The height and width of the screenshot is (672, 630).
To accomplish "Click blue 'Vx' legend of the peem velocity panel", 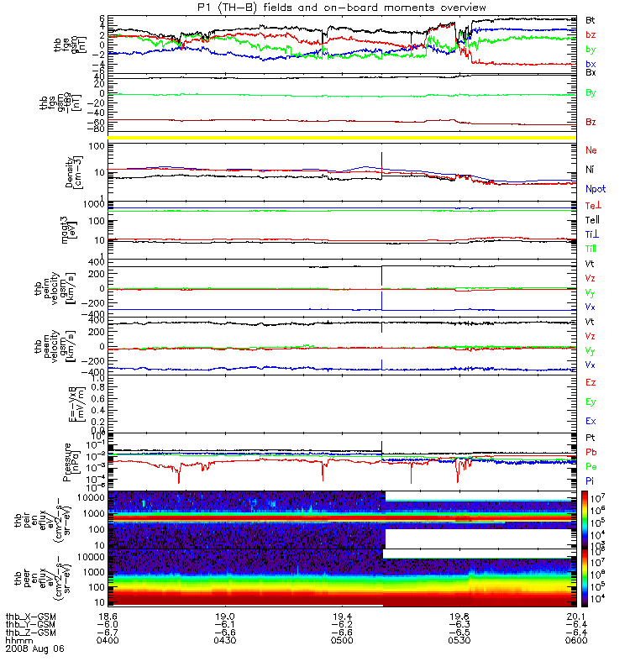I will tap(591, 365).
